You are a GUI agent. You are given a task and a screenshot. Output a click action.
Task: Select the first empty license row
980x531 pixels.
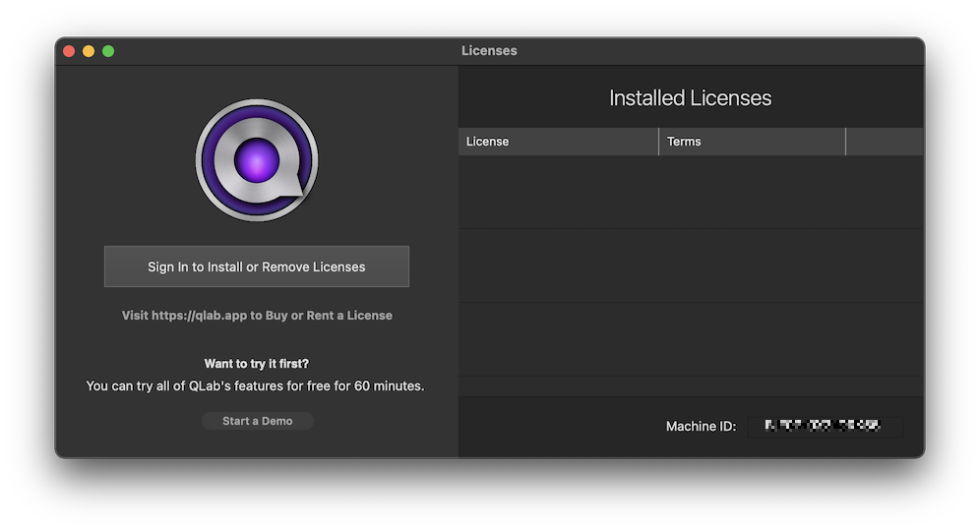[690, 192]
